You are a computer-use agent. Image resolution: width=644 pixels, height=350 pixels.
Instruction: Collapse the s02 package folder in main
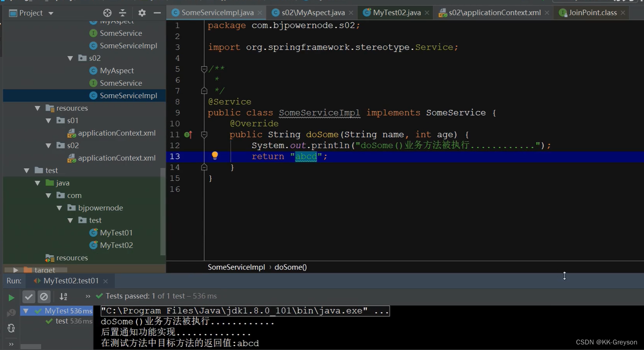tap(71, 58)
